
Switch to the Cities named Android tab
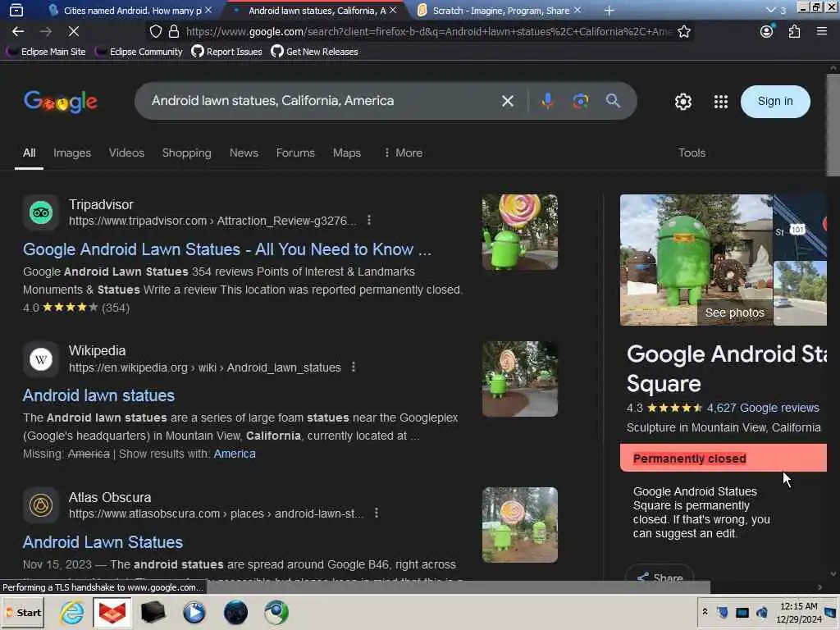(x=132, y=10)
